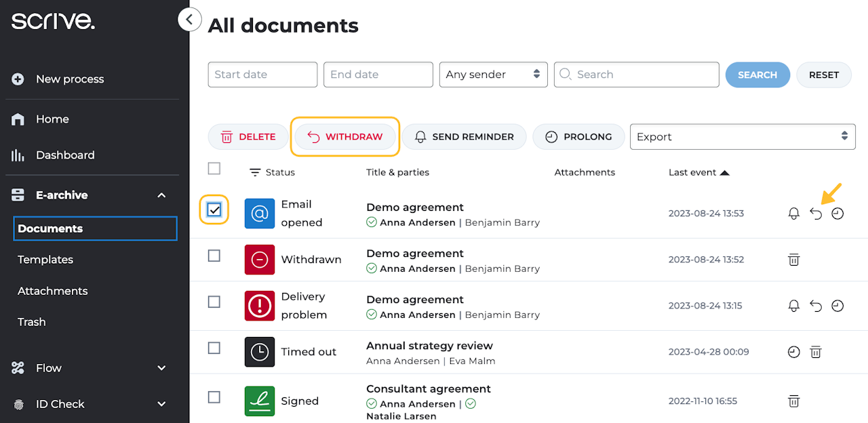This screenshot has width=868, height=423.
Task: Collapse the sidebar with the chevron arrow
Action: coord(190,20)
